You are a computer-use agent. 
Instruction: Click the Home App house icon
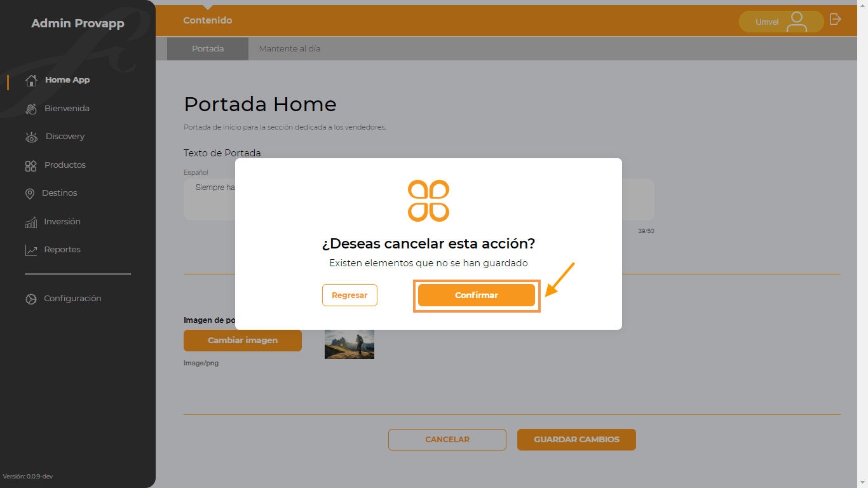pyautogui.click(x=31, y=80)
